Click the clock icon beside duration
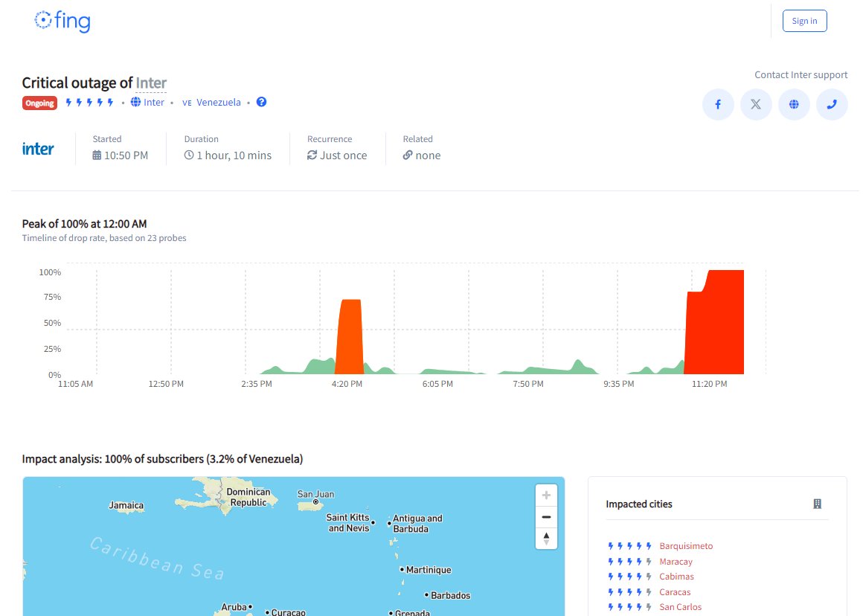 (189, 155)
